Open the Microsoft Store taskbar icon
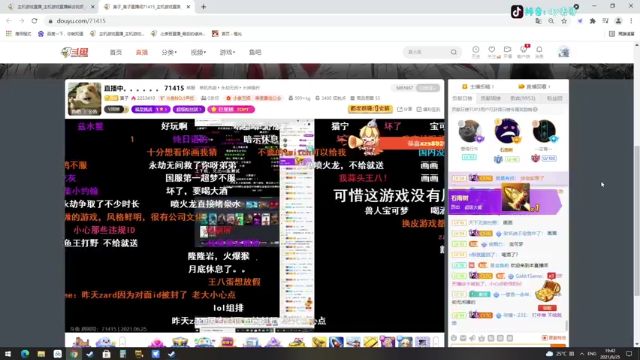The height and width of the screenshot is (360, 640). pyautogui.click(x=107, y=354)
